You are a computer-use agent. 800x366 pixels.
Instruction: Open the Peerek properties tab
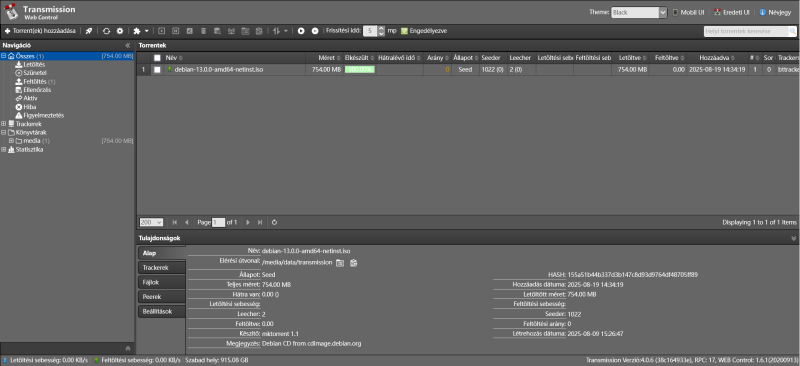[162, 297]
